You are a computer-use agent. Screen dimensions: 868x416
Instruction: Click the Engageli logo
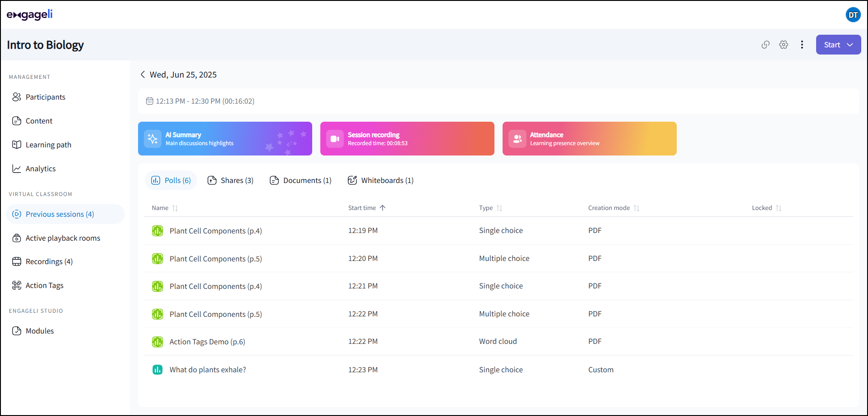[x=30, y=15]
